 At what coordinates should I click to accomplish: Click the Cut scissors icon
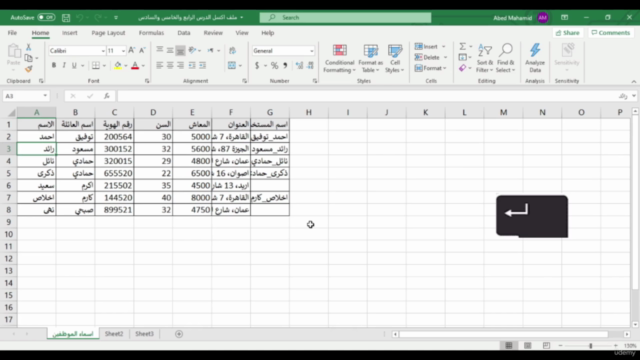[29, 48]
